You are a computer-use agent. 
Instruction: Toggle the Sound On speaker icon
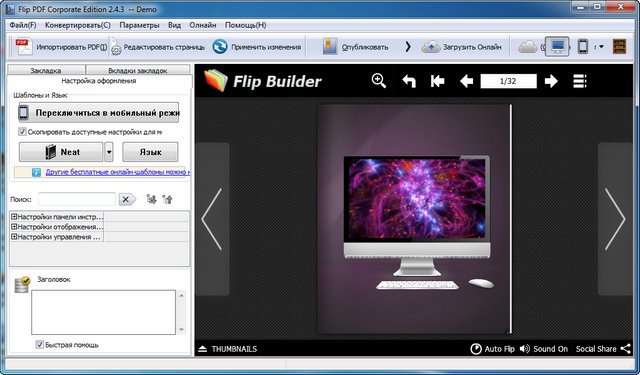(x=525, y=349)
